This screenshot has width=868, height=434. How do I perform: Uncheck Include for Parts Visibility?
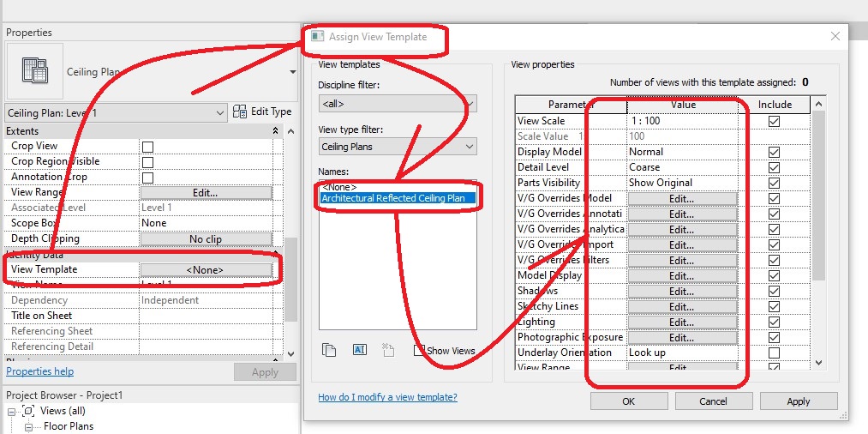point(774,183)
